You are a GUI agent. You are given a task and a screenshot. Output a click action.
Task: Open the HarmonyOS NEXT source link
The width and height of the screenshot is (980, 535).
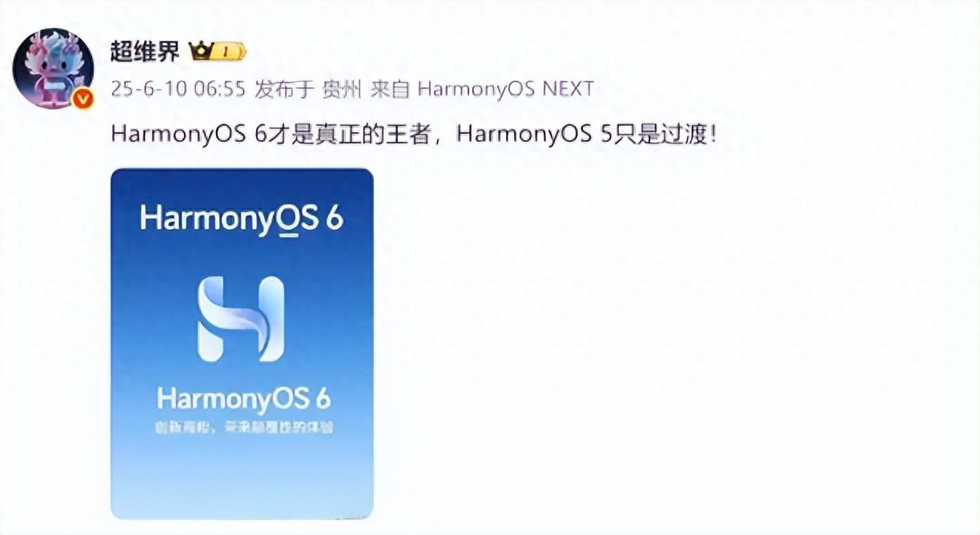tap(506, 89)
